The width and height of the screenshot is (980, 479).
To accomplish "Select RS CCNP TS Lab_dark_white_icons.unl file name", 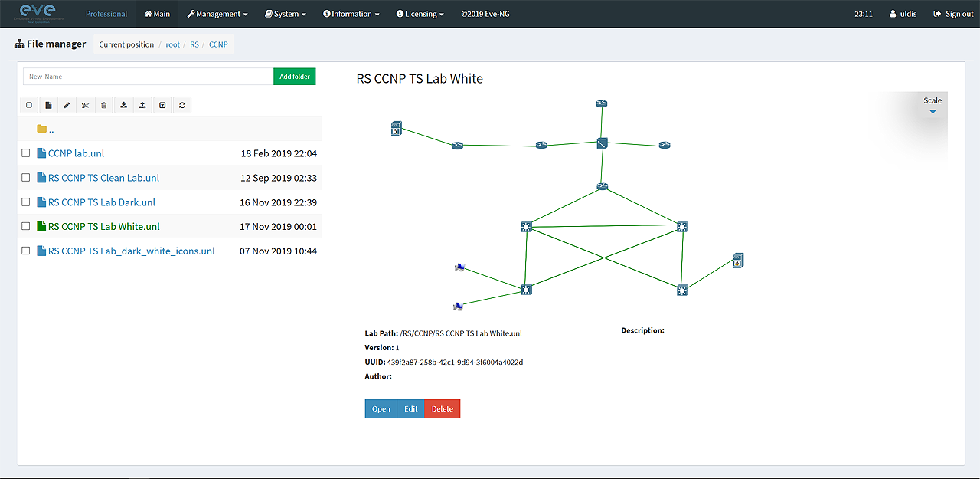I will coord(132,251).
